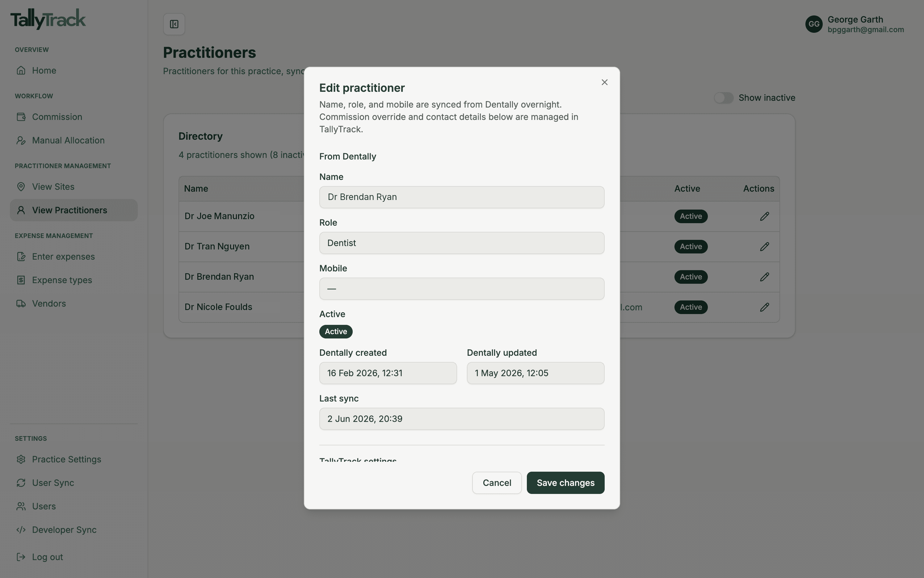
Task: Edit Dr Nicole Foulds pencil icon
Action: [764, 307]
